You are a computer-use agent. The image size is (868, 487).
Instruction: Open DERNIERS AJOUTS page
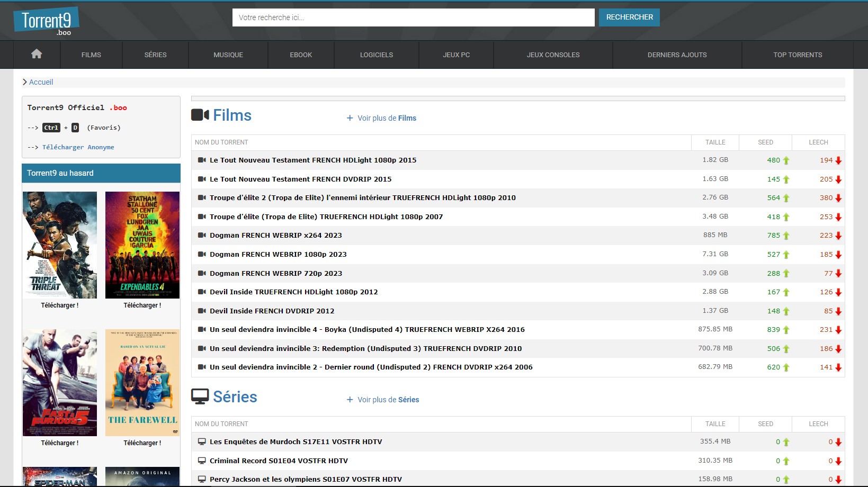click(x=677, y=55)
